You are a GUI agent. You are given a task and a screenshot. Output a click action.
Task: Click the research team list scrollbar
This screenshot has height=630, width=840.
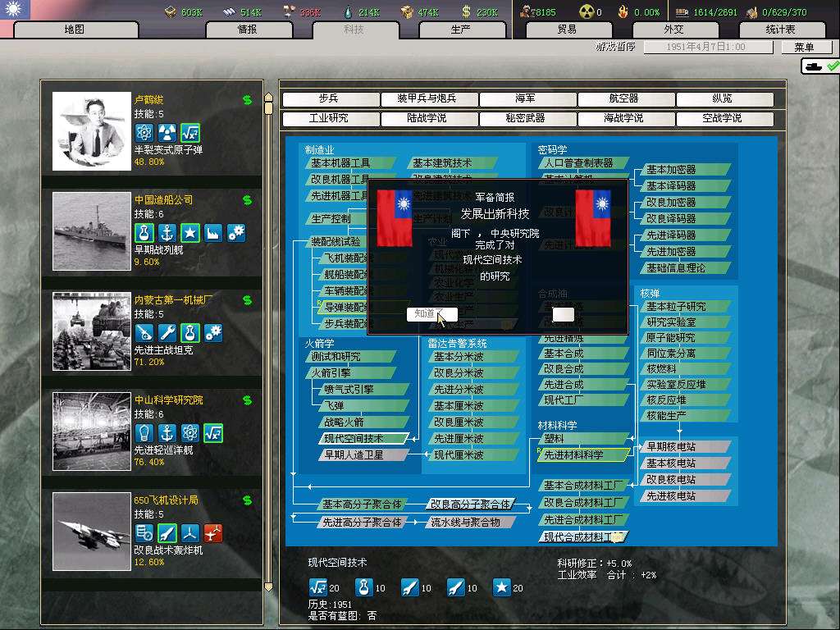[x=269, y=342]
